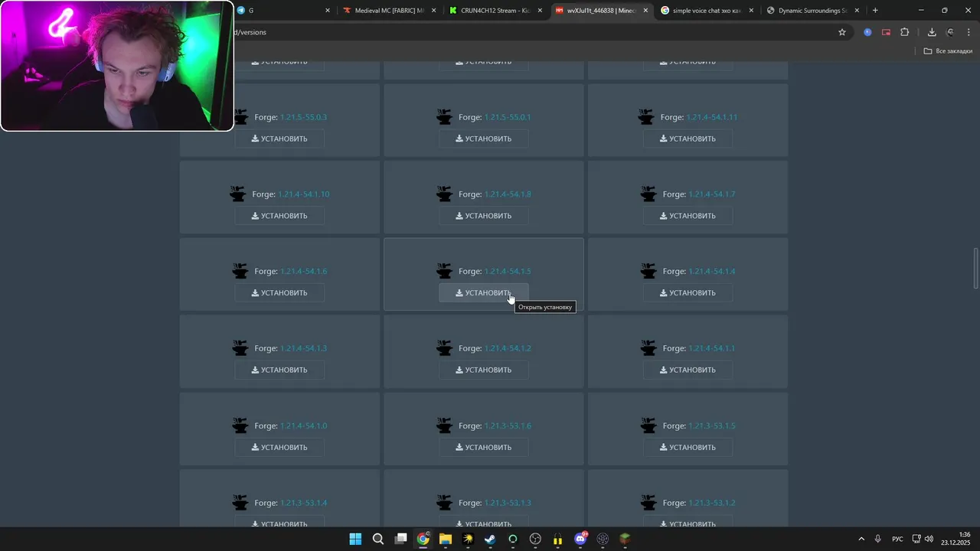980x551 pixels.
Task: Open the Все закладки bookmarks folder
Action: pyautogui.click(x=948, y=51)
